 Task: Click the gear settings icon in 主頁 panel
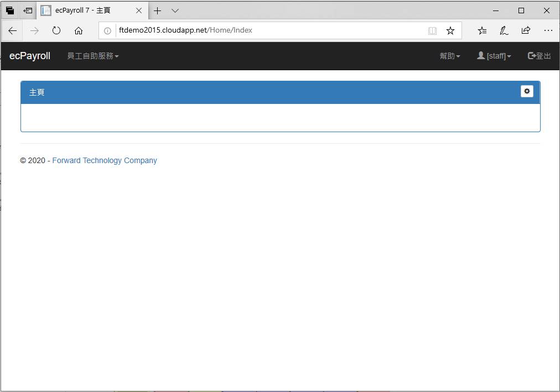pos(527,91)
